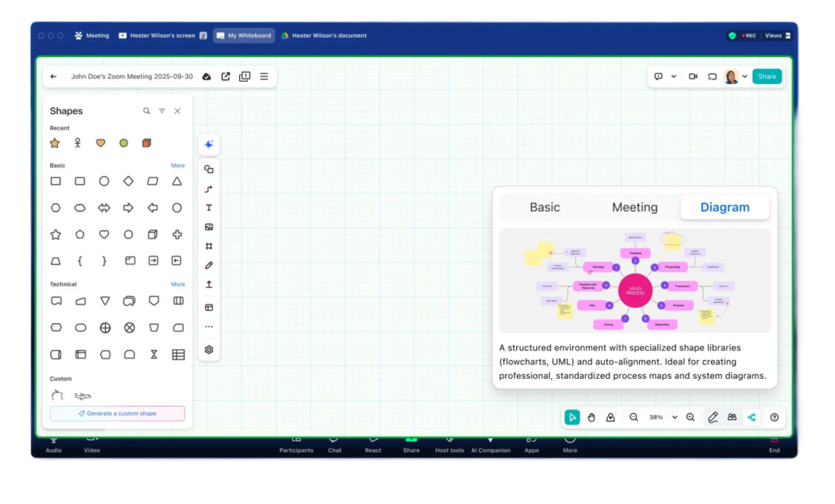Select the diamond basic shape
This screenshot has width=835, height=504.
point(128,181)
